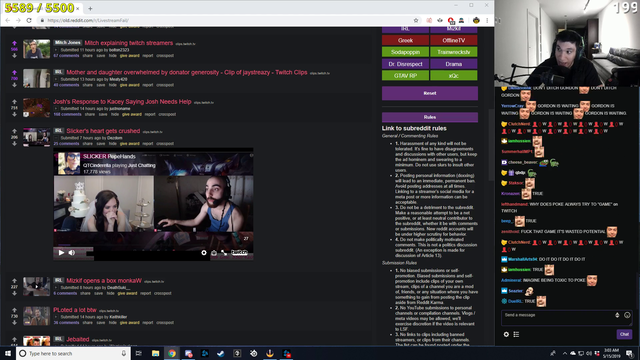Filter by the GTAV RP flair button

(405, 76)
